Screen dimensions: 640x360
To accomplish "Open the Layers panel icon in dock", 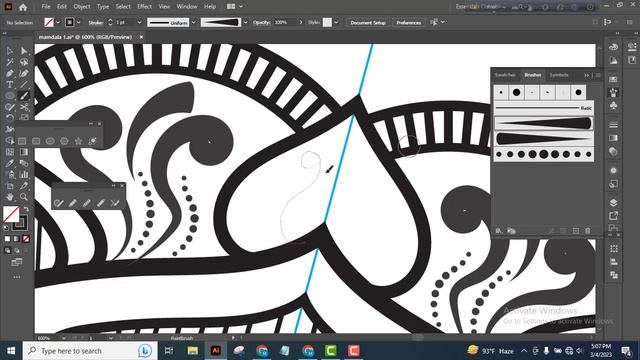I will 613,202.
